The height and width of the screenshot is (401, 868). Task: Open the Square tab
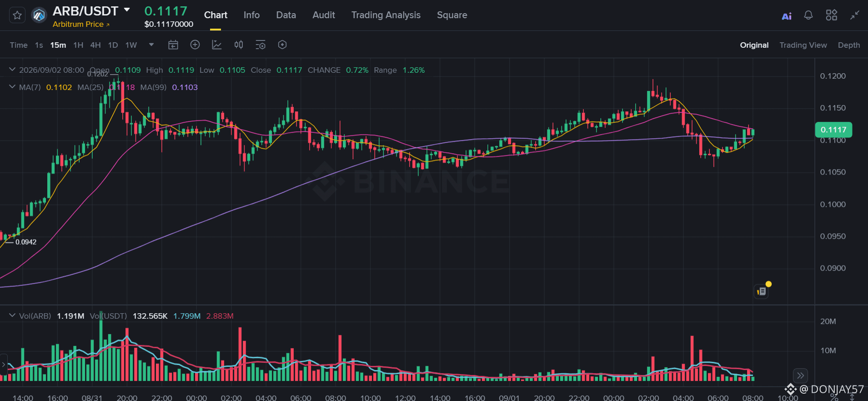pyautogui.click(x=452, y=15)
